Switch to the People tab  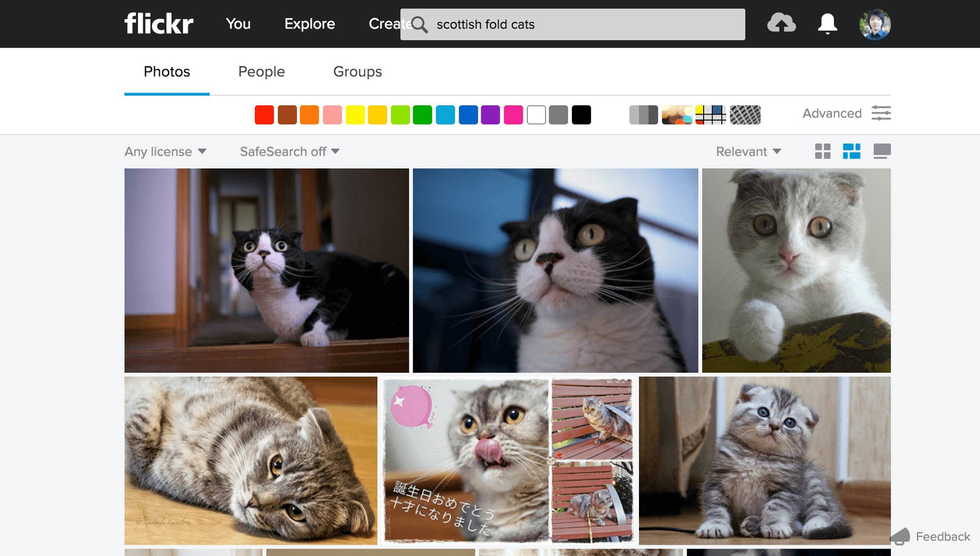261,72
